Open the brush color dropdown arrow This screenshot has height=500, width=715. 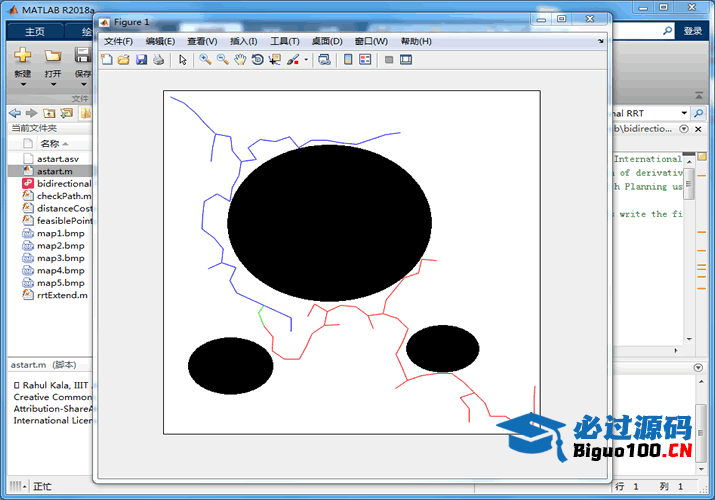[306, 60]
